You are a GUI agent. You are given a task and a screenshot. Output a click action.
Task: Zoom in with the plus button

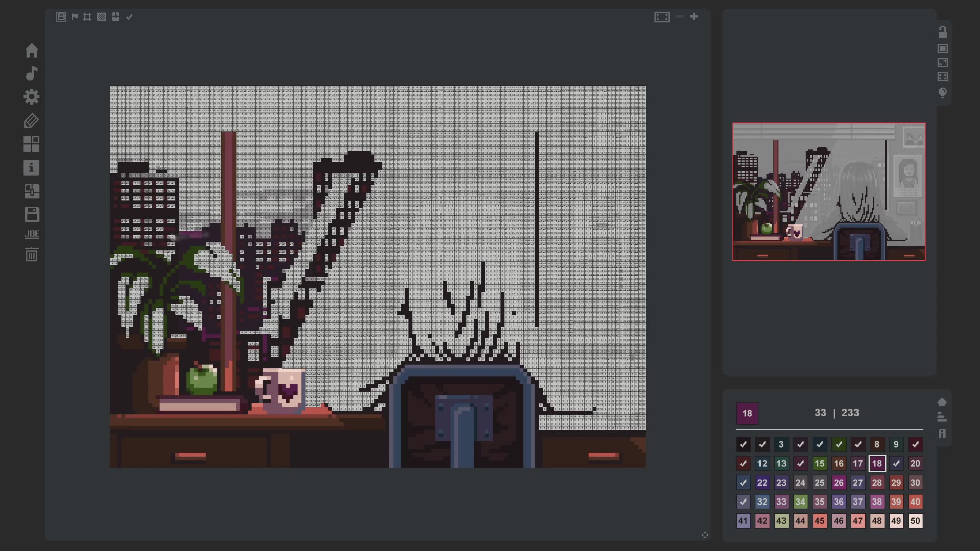click(x=694, y=17)
